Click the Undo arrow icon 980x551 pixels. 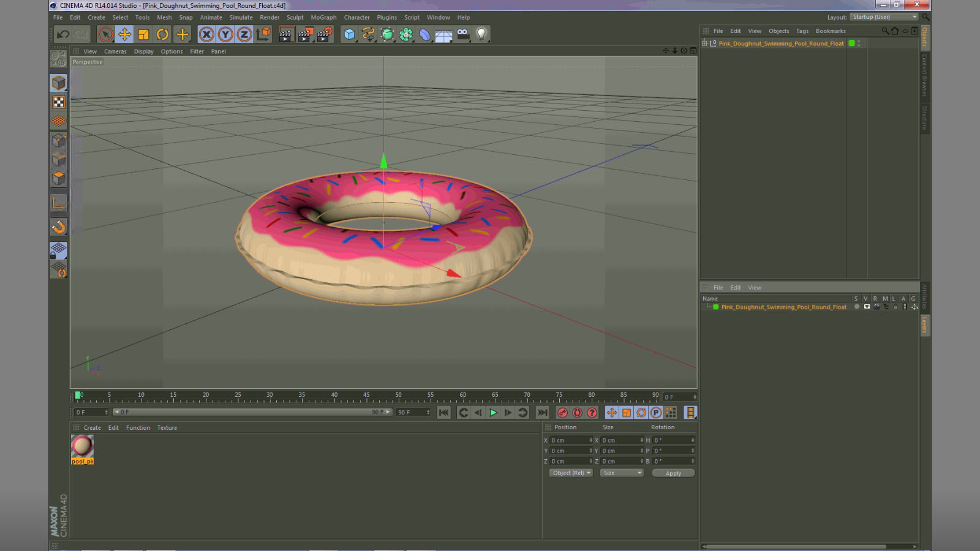pos(62,34)
